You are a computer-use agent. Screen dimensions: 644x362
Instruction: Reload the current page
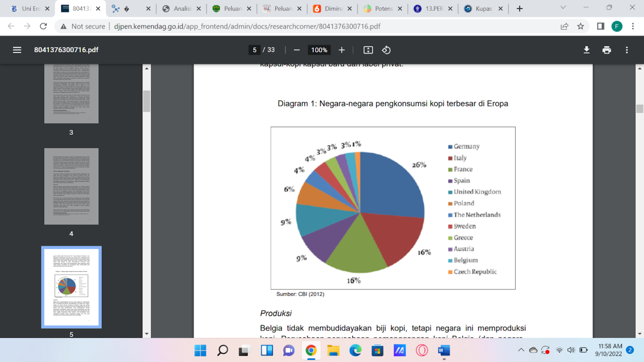pos(43,26)
